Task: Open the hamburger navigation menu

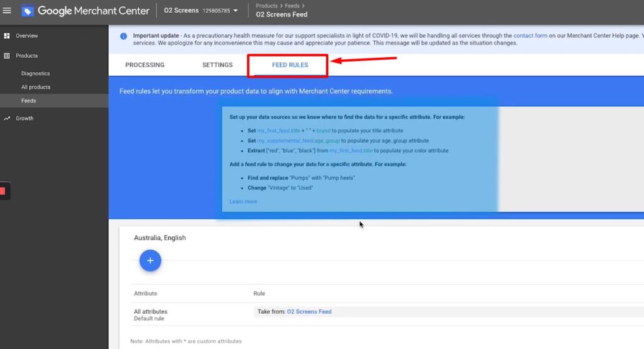Action: (x=7, y=10)
